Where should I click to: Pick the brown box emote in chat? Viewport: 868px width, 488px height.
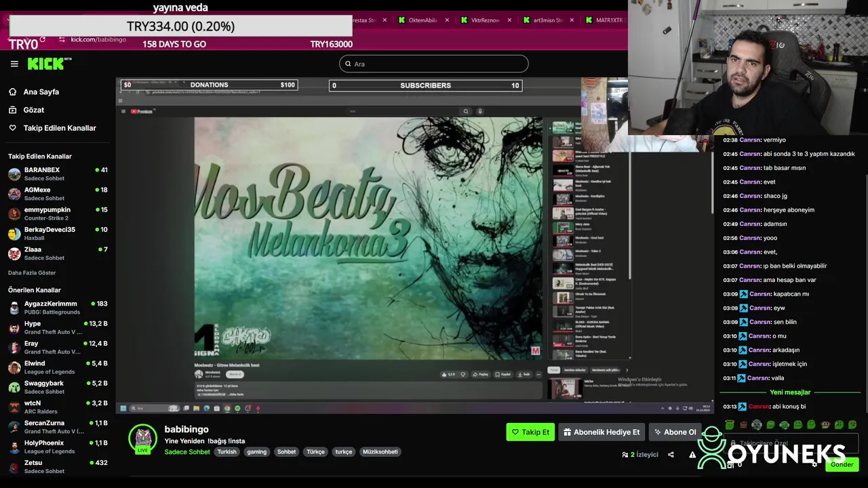[743, 425]
